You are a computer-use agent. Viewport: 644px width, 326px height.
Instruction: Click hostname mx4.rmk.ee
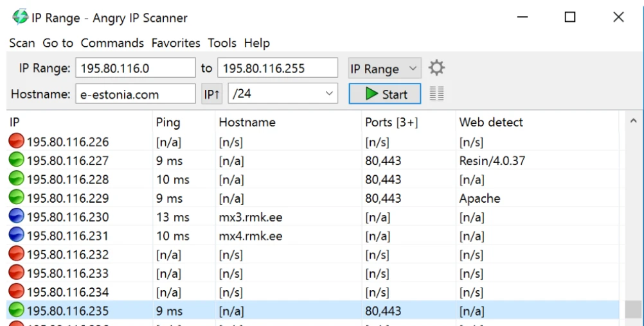click(251, 236)
